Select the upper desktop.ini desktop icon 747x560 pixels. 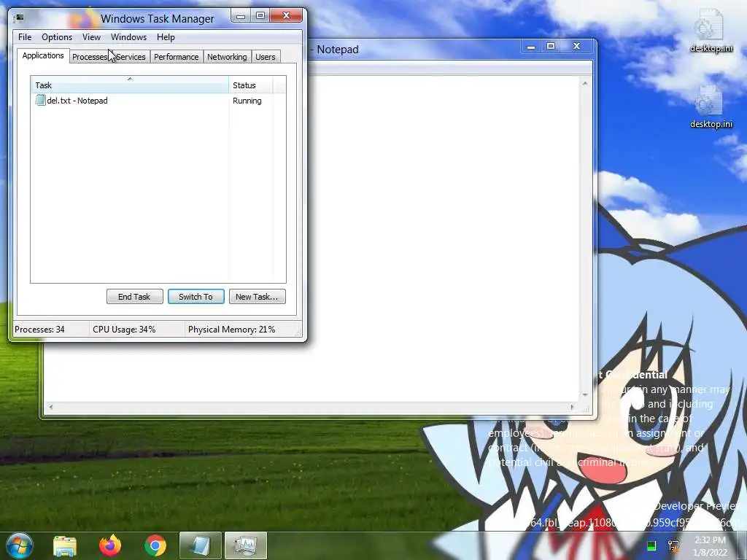tap(711, 31)
